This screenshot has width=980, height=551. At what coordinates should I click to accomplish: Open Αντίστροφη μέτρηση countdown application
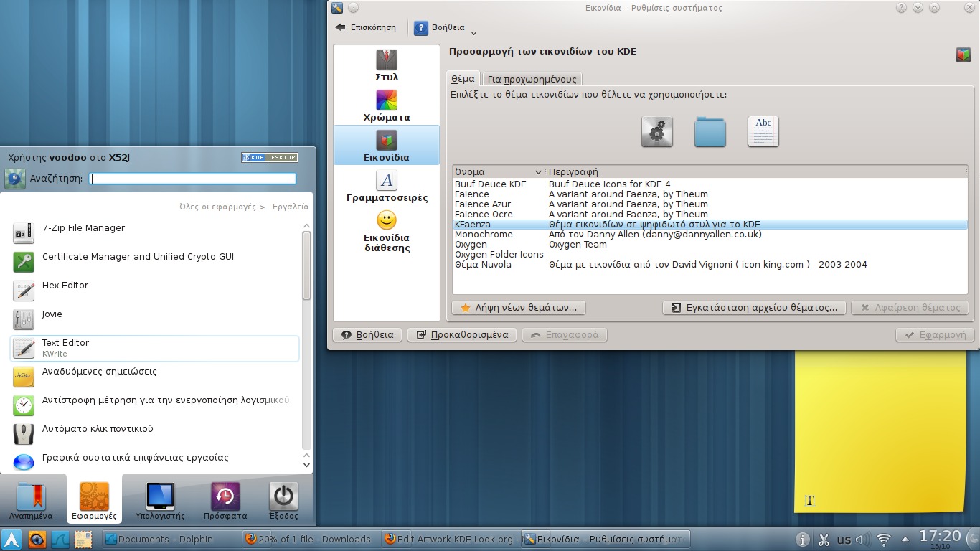(x=155, y=405)
